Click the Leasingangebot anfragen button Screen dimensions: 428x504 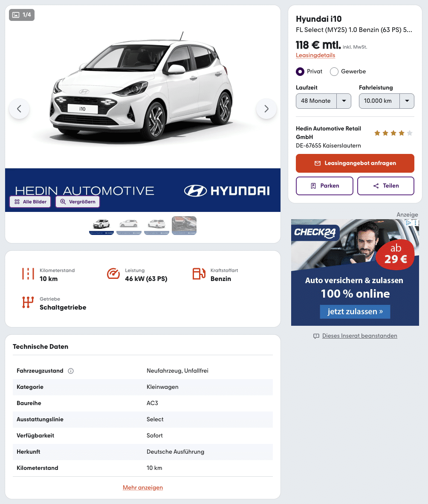coord(355,163)
